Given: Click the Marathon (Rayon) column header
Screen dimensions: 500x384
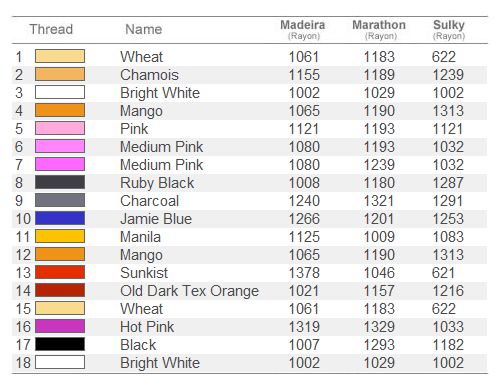Looking at the screenshot, I should coord(379,30).
